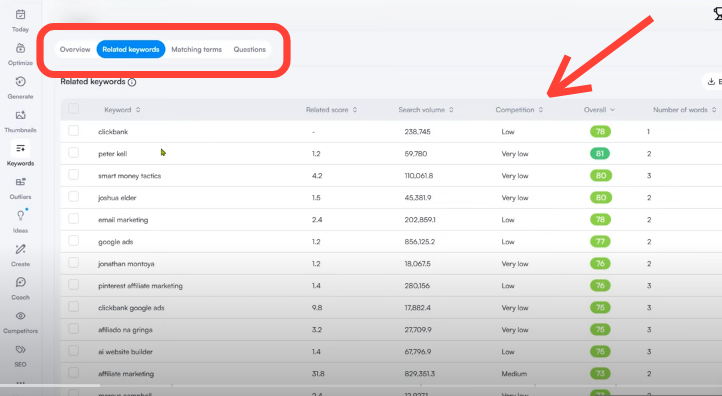Click the Medium competition value

514,374
